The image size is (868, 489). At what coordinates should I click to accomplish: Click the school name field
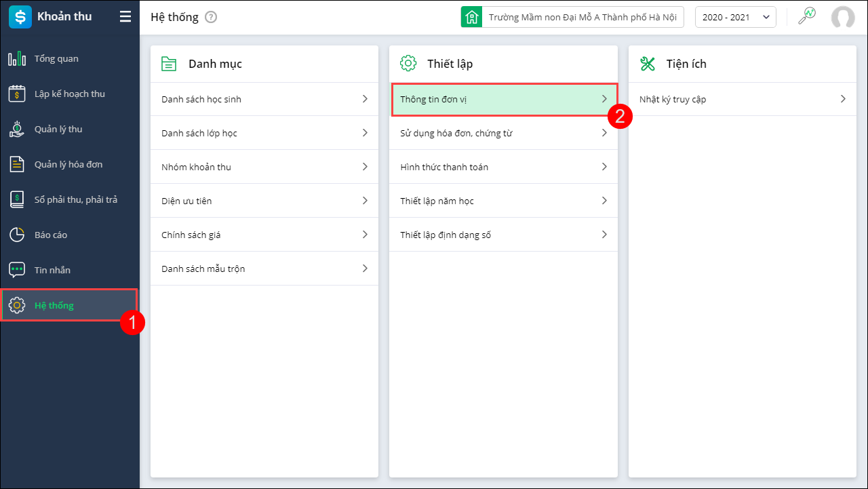pyautogui.click(x=582, y=17)
